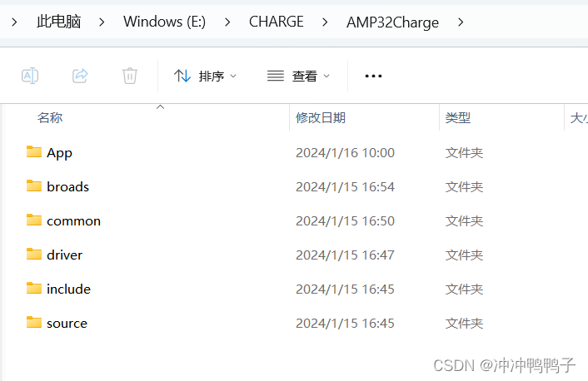The width and height of the screenshot is (588, 381).
Task: Select the driver folder name
Action: point(64,255)
